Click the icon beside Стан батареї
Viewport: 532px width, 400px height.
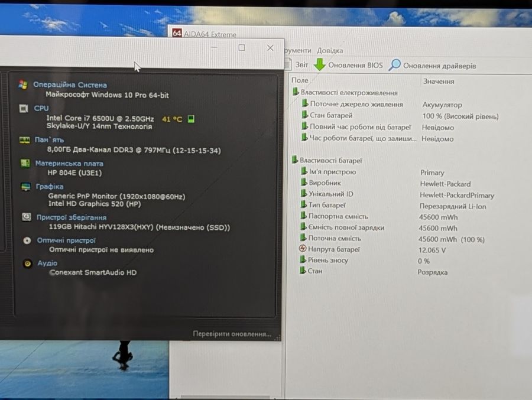pos(305,115)
